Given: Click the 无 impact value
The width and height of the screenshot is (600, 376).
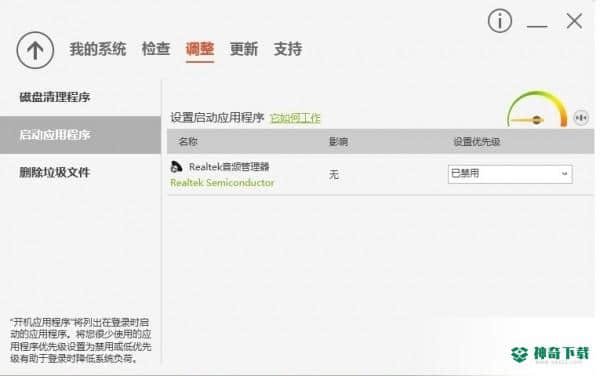Looking at the screenshot, I should click(334, 175).
